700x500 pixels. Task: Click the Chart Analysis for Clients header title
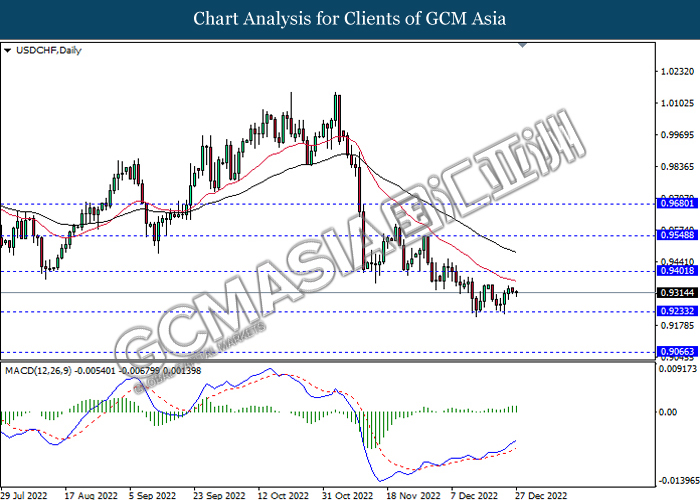click(350, 19)
